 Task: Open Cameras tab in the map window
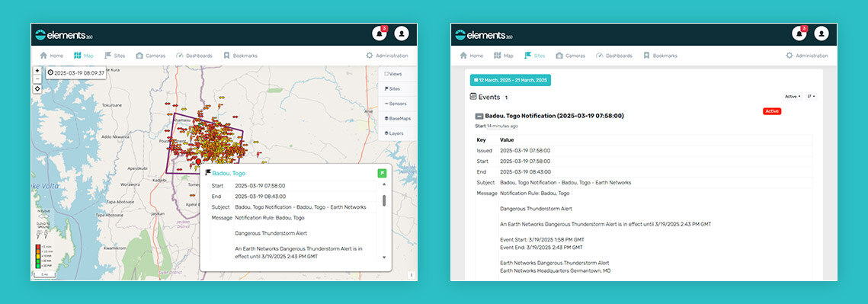pyautogui.click(x=151, y=56)
